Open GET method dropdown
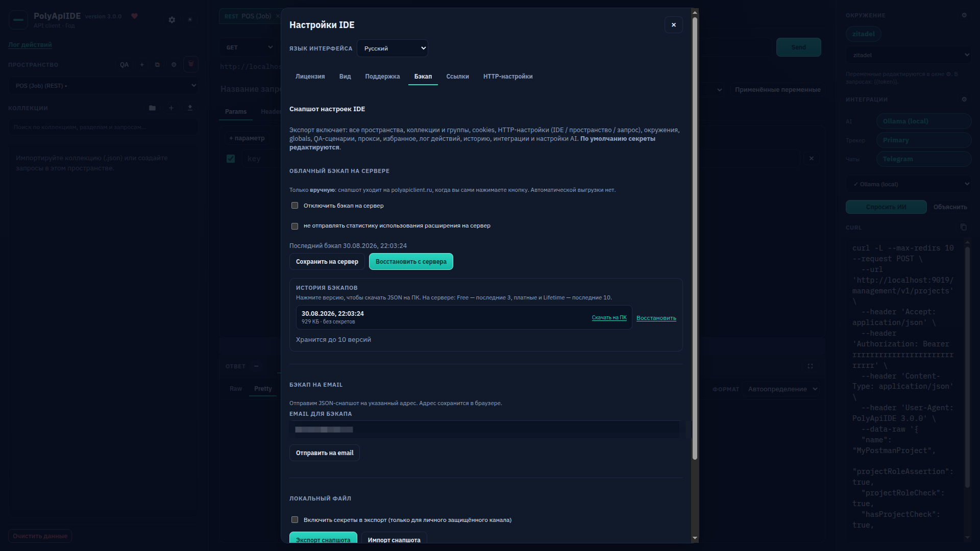This screenshot has height=551, width=980. [x=249, y=47]
